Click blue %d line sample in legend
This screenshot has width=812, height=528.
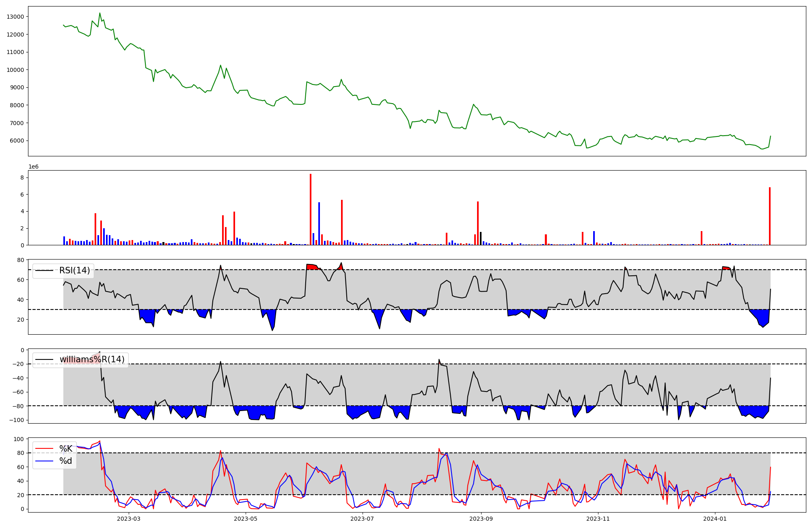[x=44, y=461]
